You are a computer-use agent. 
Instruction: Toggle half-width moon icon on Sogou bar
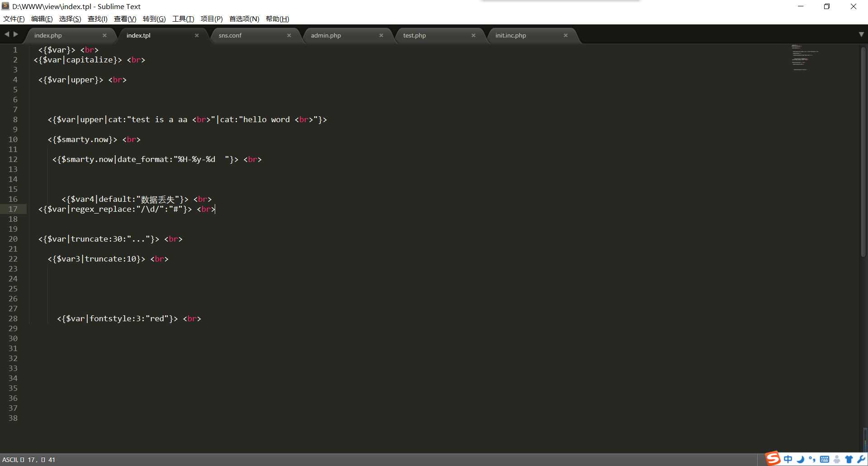click(x=801, y=459)
